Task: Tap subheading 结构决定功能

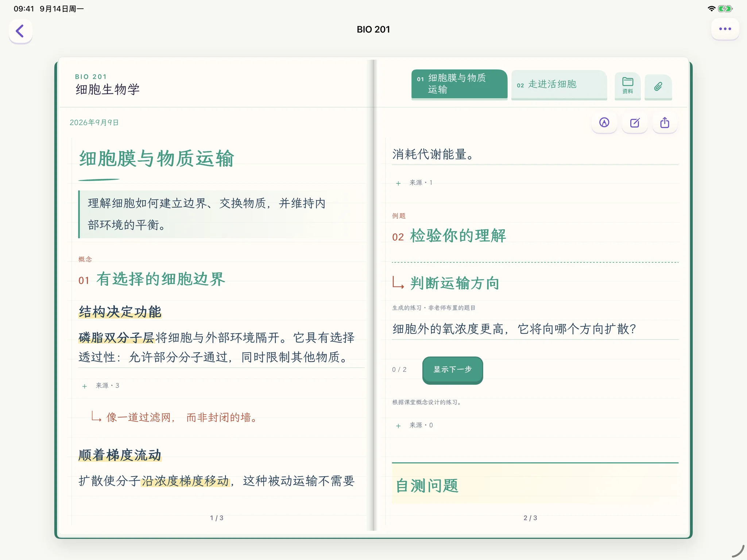Action: click(120, 312)
